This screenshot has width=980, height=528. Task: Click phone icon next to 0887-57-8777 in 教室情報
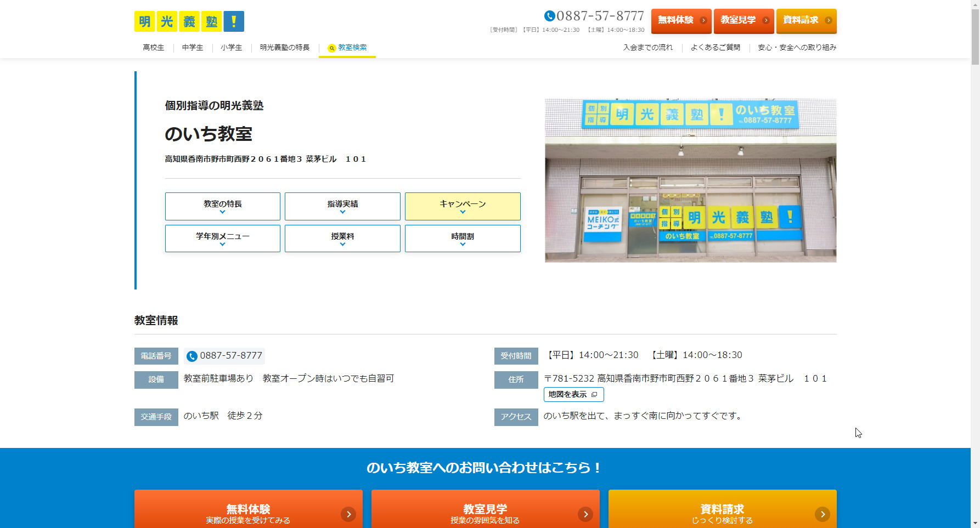pos(192,356)
